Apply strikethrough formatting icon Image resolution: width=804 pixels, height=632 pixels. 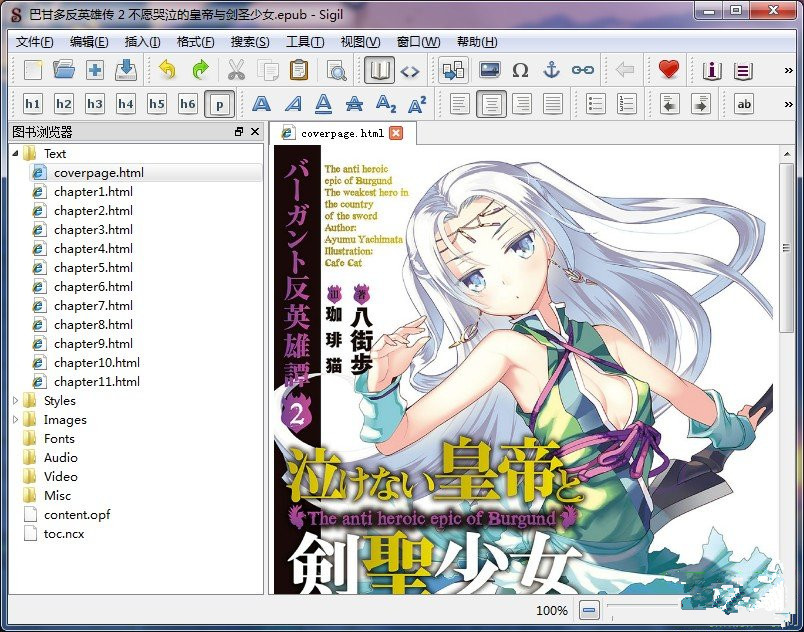pyautogui.click(x=354, y=104)
